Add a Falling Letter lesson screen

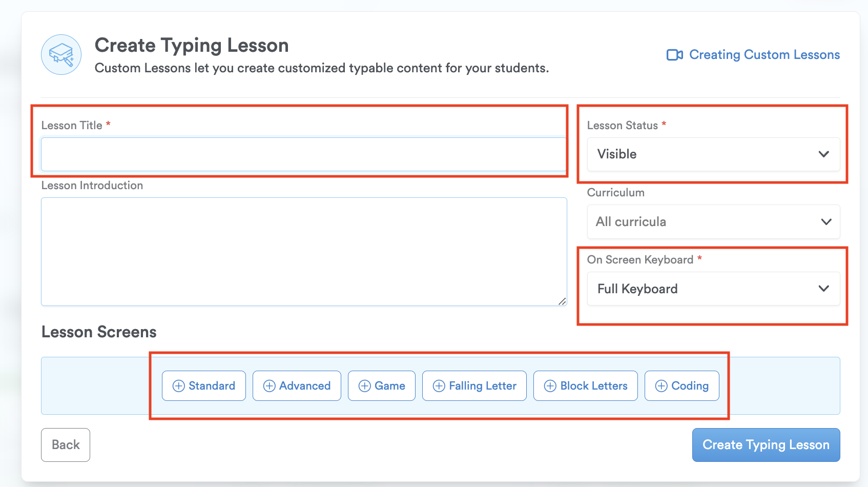474,386
